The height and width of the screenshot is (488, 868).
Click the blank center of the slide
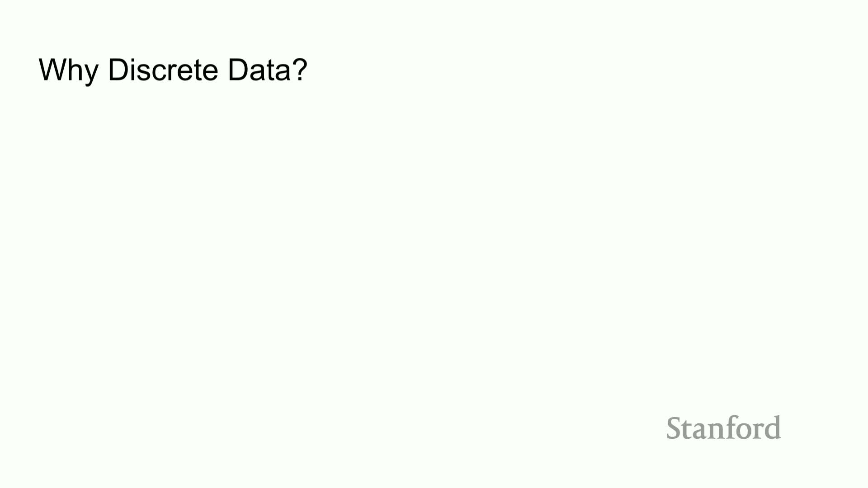coord(434,244)
